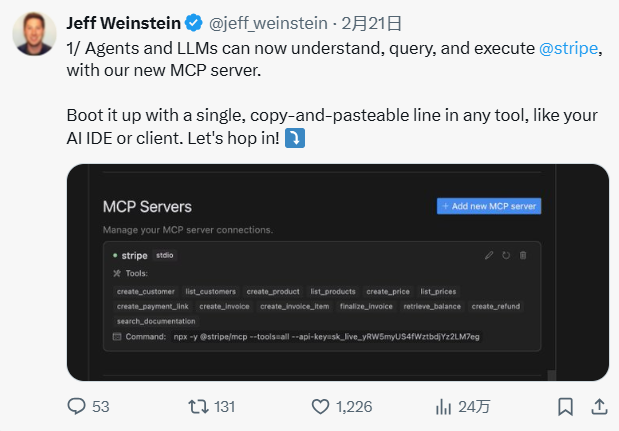Open the @stripe mention link

point(568,49)
